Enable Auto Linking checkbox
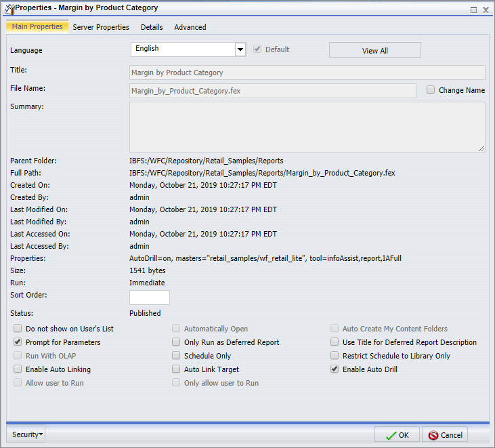495x448 pixels. click(x=18, y=369)
